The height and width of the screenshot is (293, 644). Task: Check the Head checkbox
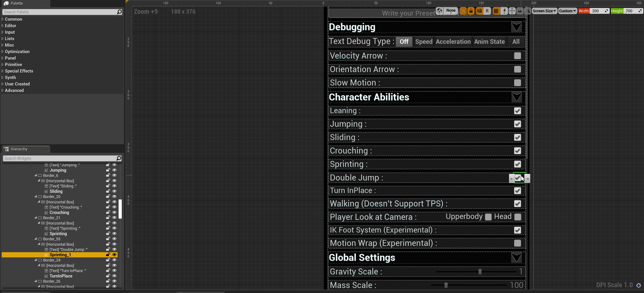pos(518,217)
